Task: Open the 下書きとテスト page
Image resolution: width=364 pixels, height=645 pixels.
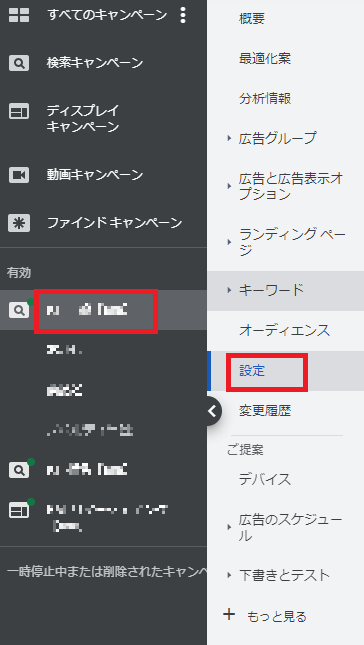Action: point(284,575)
